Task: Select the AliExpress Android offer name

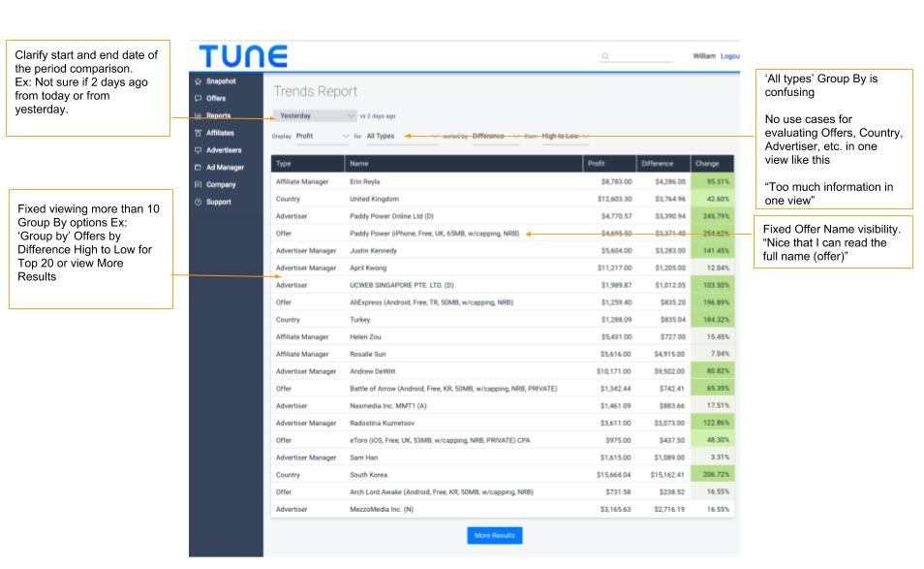Action: coord(431,302)
